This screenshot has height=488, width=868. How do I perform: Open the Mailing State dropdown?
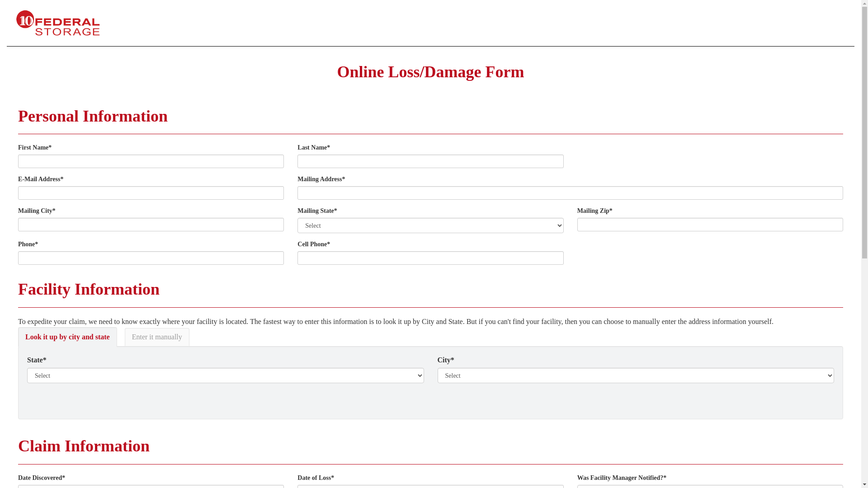point(430,225)
